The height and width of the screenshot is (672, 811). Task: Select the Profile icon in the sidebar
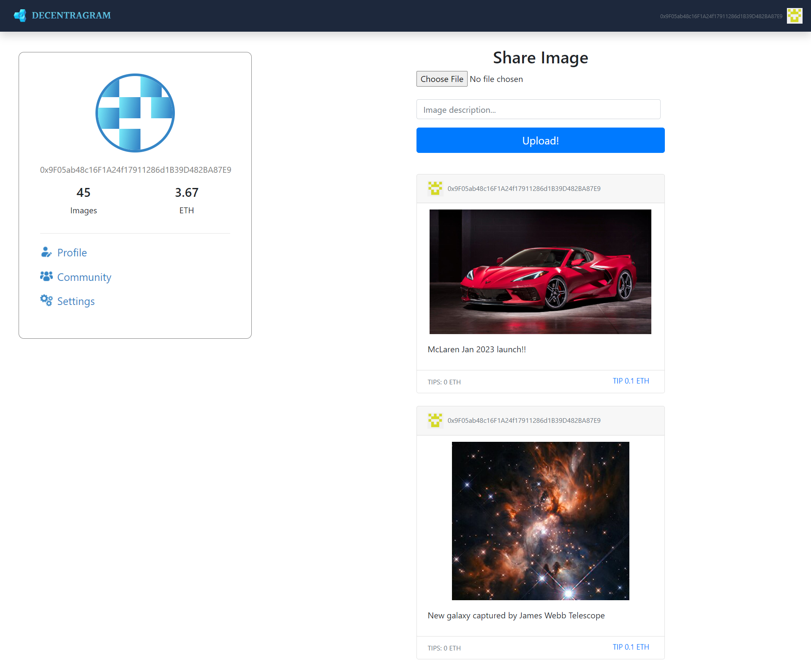pyautogui.click(x=46, y=252)
